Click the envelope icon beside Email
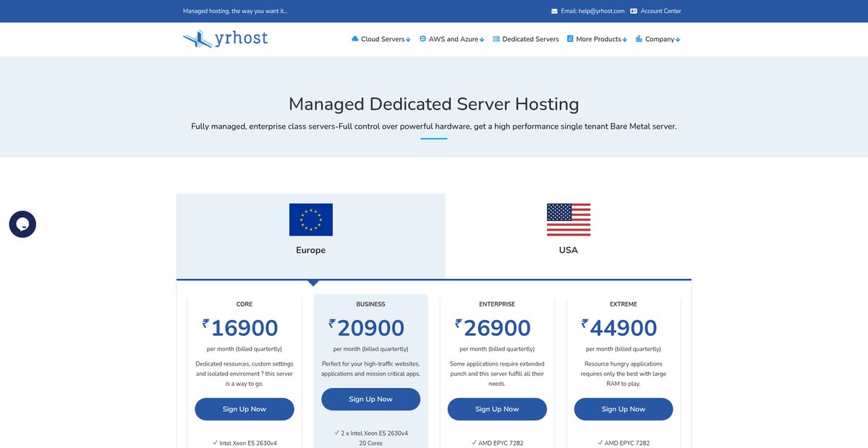Screen dimensions: 868x448 coord(554,11)
